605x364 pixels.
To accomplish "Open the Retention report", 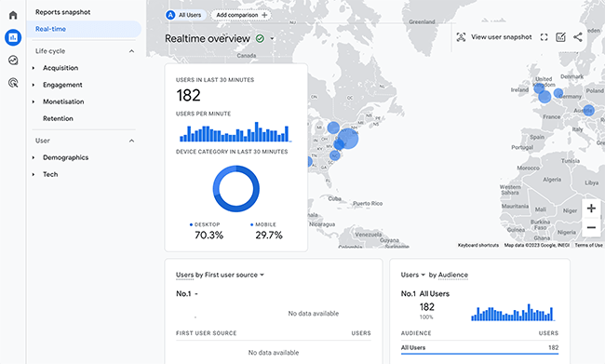I will click(x=58, y=118).
